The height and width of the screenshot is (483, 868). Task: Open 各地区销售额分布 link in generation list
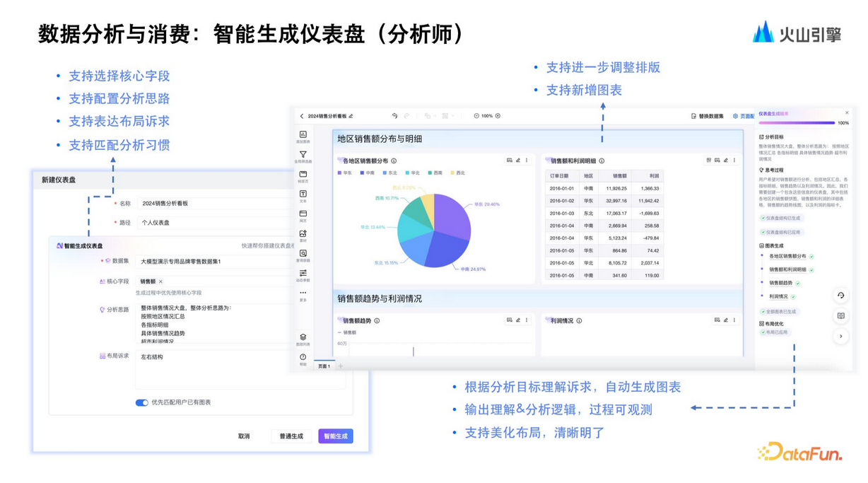(787, 257)
